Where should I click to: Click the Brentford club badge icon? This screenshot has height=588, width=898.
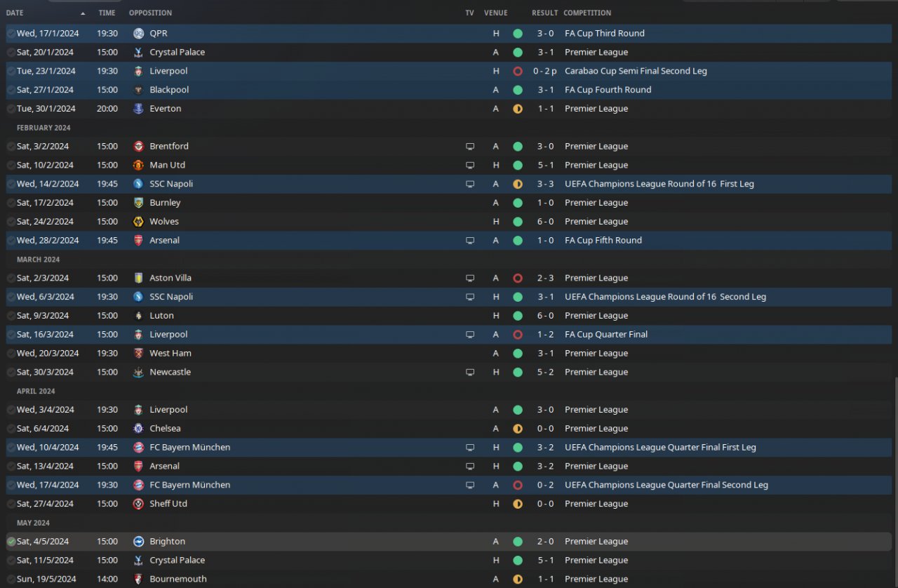(x=138, y=146)
